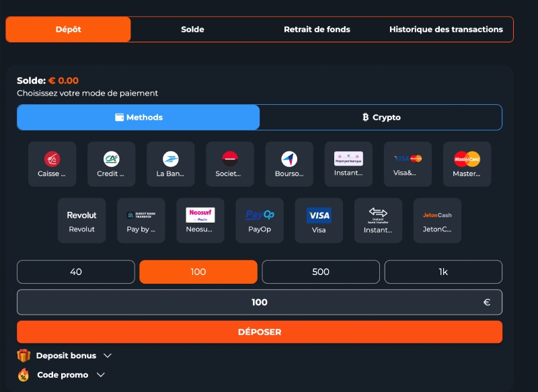
Task: Pick the JetonCash payment icon
Action: point(438,221)
